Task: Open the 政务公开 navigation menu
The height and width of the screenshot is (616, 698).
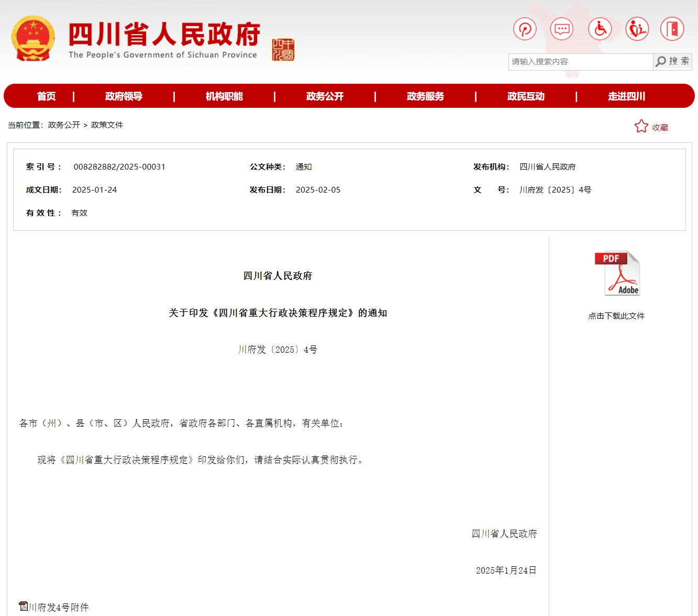Action: pos(325,96)
